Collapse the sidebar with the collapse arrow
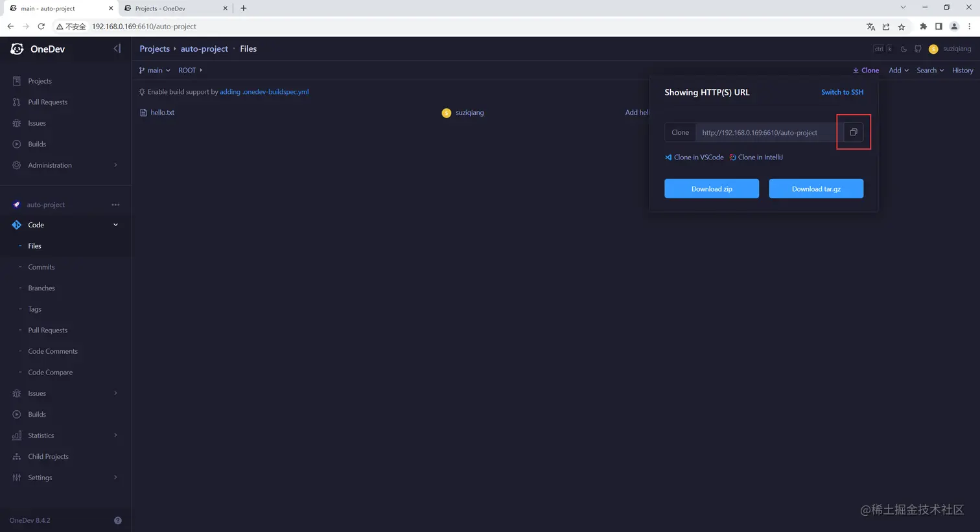 117,49
